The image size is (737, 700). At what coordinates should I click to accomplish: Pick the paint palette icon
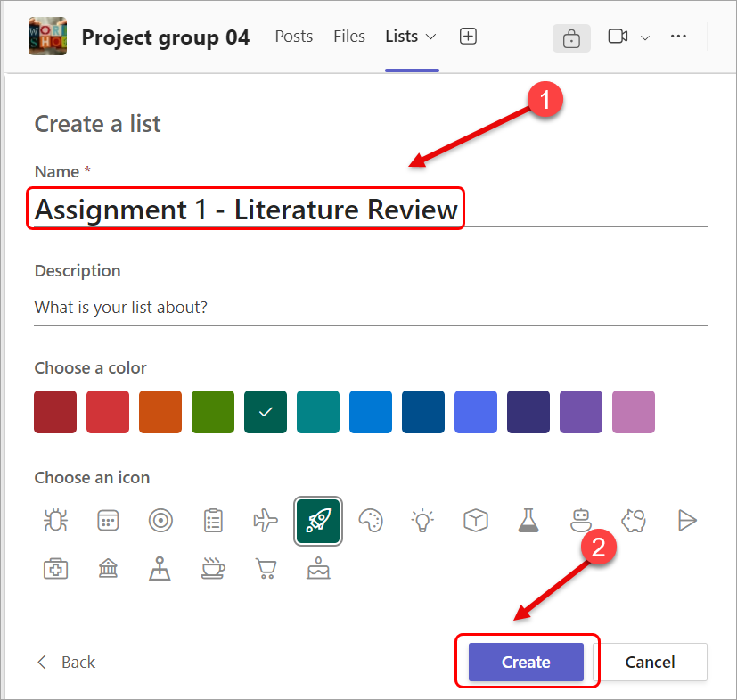click(370, 521)
